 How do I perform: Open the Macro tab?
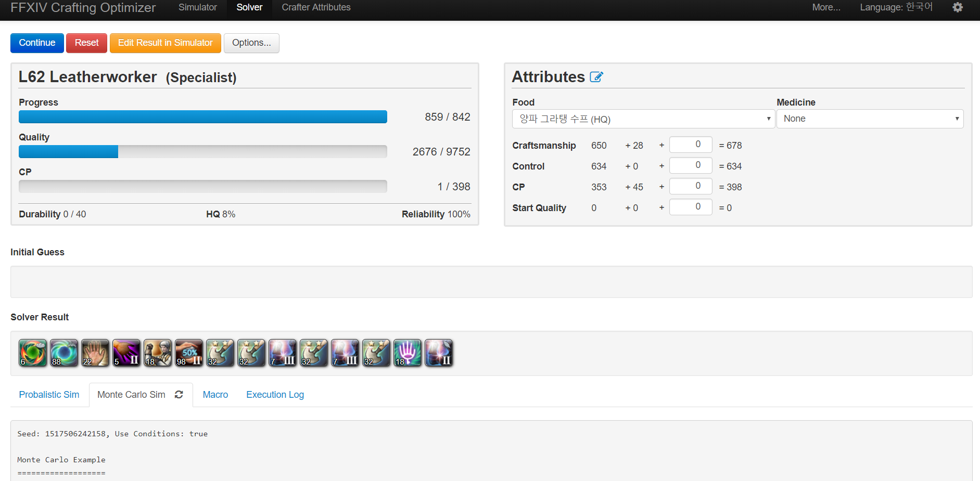click(215, 395)
